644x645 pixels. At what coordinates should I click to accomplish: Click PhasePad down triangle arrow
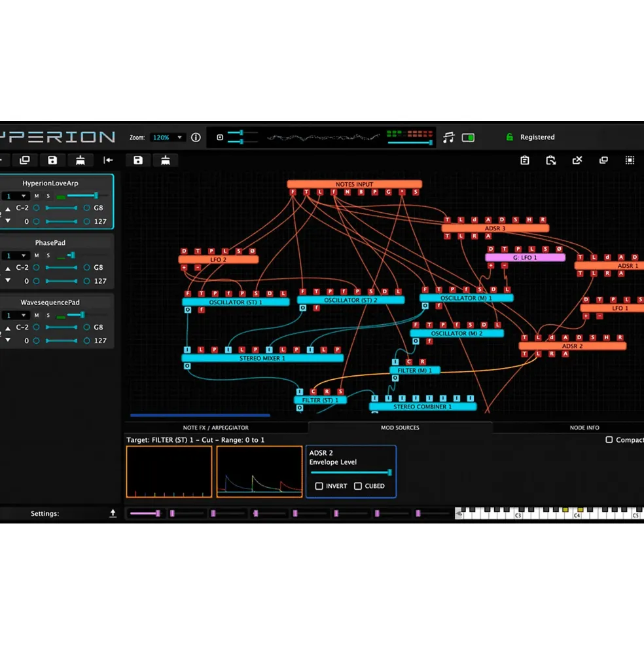point(8,280)
